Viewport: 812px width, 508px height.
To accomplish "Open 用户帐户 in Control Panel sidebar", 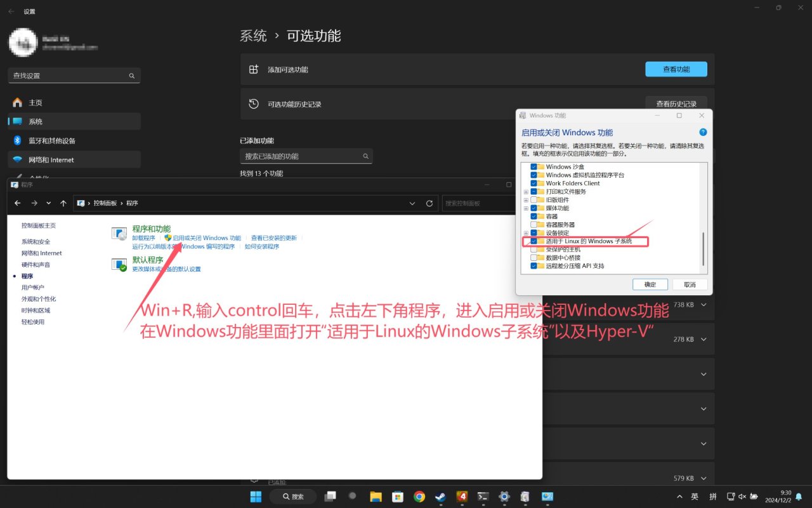I will [x=32, y=288].
